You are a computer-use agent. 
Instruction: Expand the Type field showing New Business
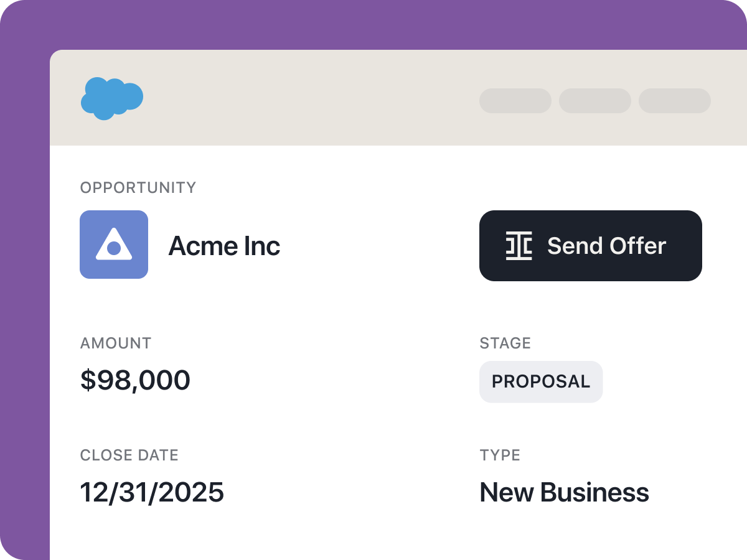coord(563,492)
